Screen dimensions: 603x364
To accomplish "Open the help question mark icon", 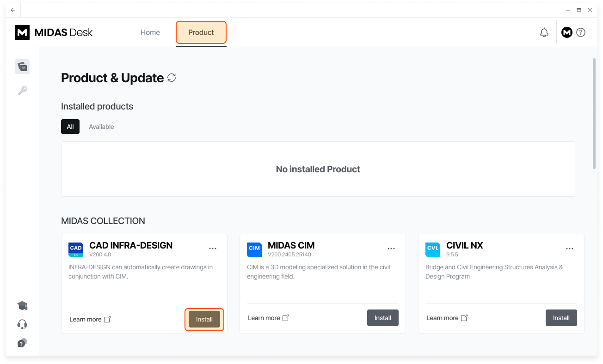I will point(581,32).
